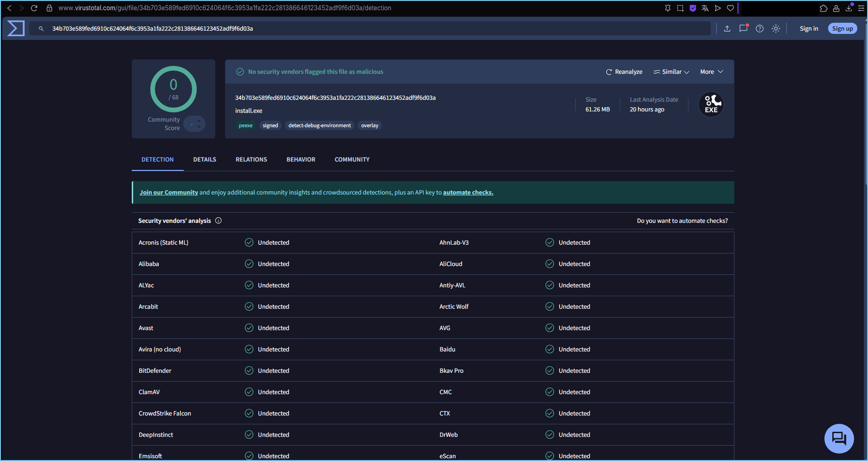Open the help question mark icon
The image size is (868, 461).
759,28
